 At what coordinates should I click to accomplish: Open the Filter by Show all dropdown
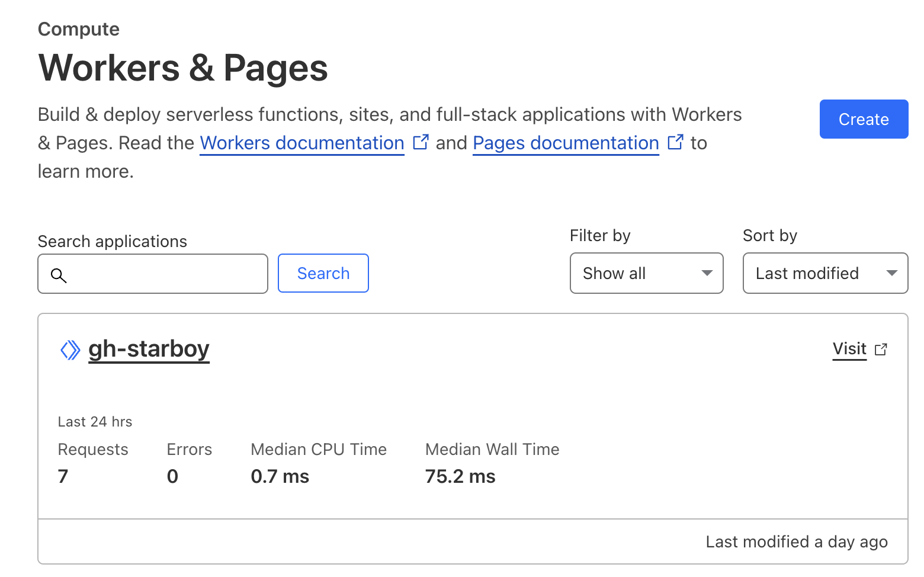[646, 273]
